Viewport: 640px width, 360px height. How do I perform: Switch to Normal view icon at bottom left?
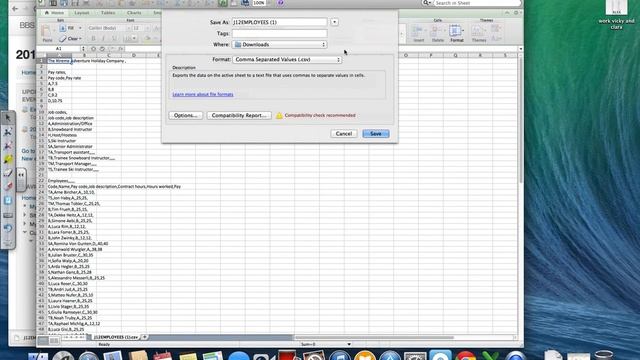click(x=43, y=340)
